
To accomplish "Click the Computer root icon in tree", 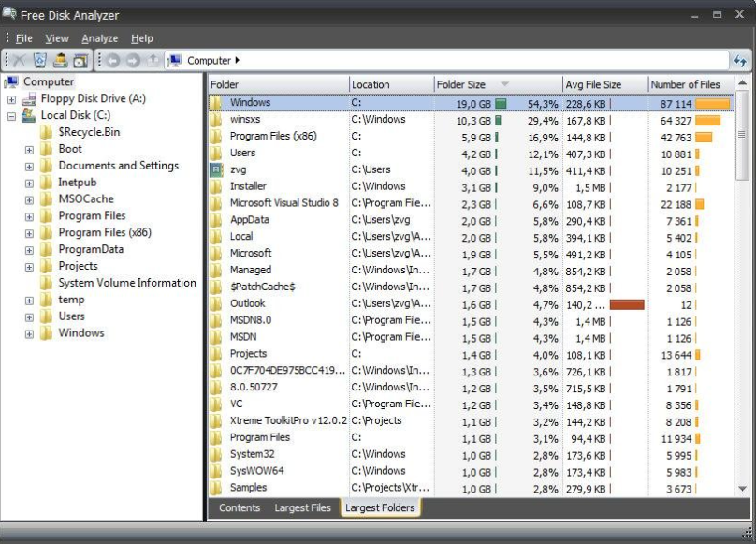I will pos(11,82).
